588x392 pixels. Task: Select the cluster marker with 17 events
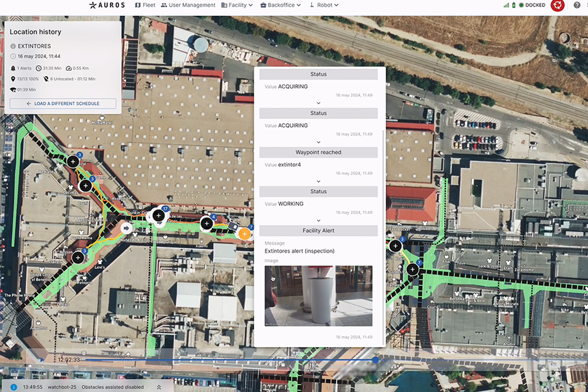[x=158, y=215]
